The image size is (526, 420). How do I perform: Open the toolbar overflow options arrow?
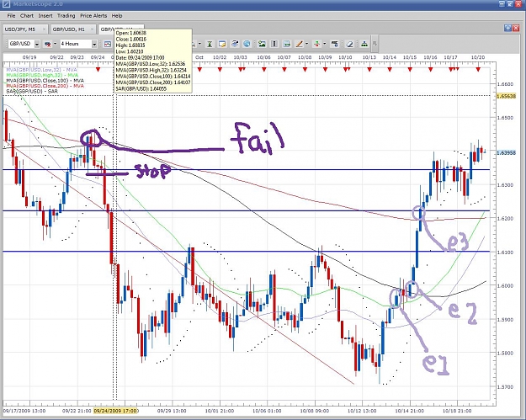pyautogui.click(x=375, y=44)
